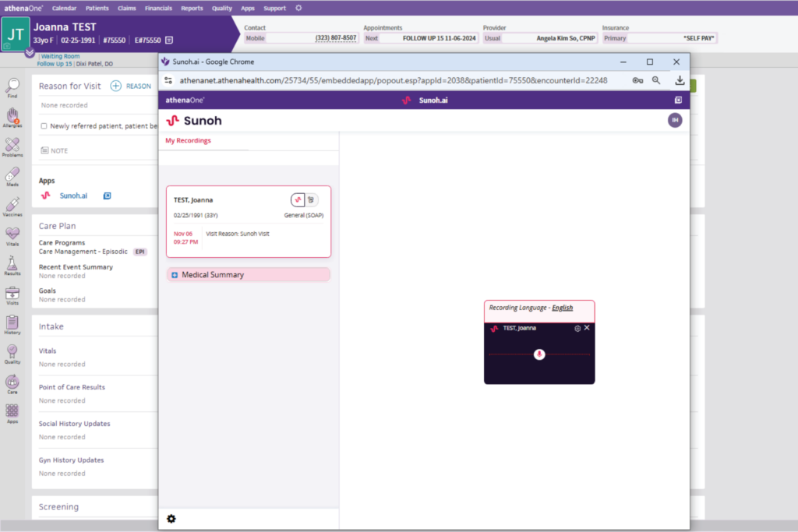The width and height of the screenshot is (798, 532).
Task: Close the TEST, Joanna recorder widget
Action: pyautogui.click(x=587, y=328)
